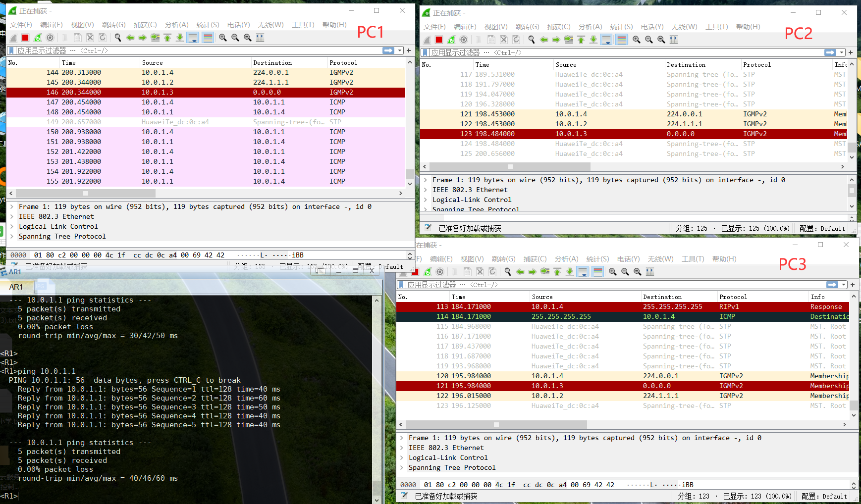Open filter history dropdown in PC3 window
This screenshot has height=504, width=861.
(843, 285)
